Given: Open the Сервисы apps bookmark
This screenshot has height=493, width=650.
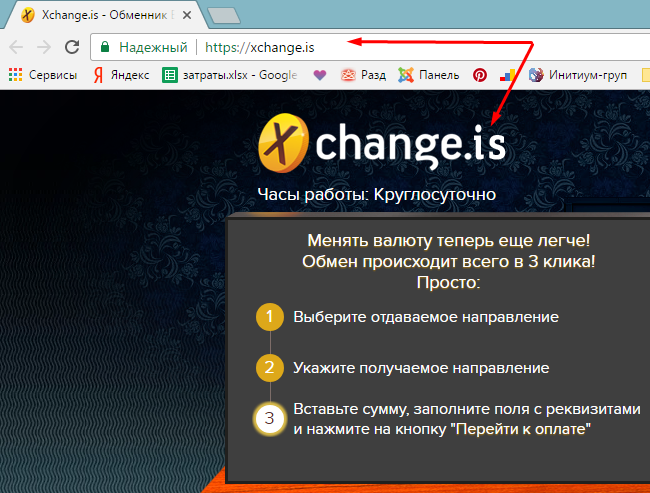Looking at the screenshot, I should (x=43, y=75).
